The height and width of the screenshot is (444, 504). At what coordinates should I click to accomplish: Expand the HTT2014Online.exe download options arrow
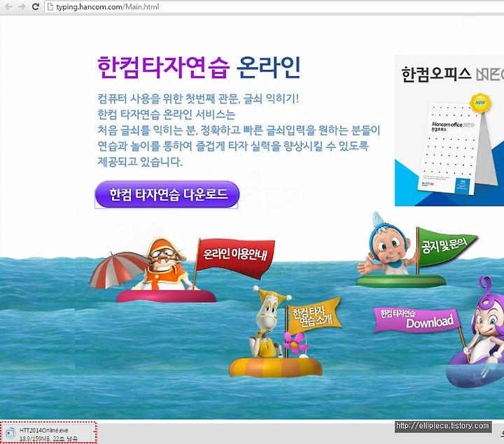point(94,432)
